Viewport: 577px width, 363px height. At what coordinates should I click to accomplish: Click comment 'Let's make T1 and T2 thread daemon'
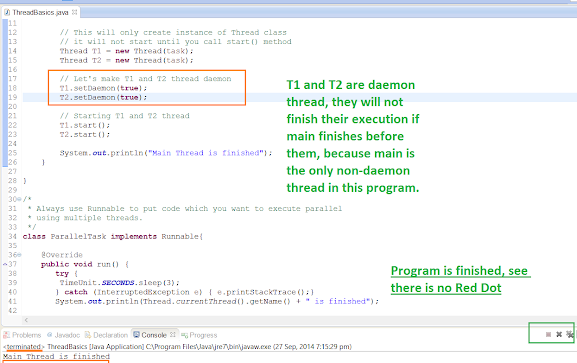pyautogui.click(x=145, y=78)
